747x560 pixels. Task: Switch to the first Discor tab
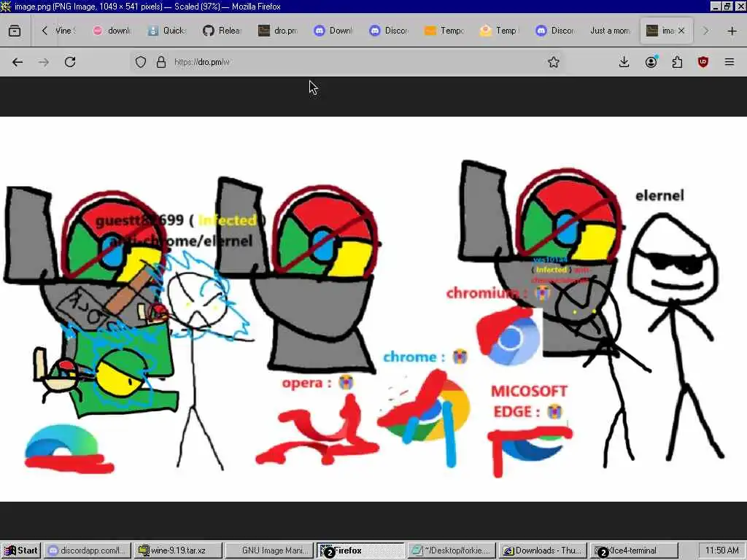(388, 31)
